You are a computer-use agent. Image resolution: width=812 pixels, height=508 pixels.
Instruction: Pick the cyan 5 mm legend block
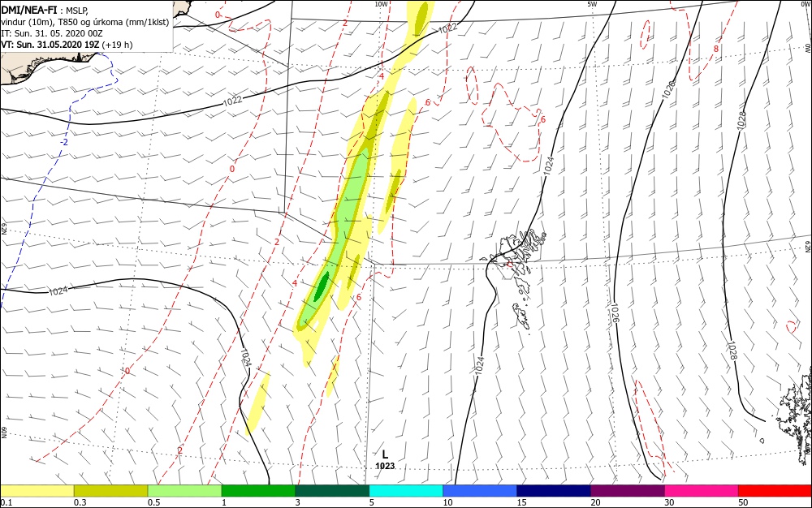click(x=406, y=491)
